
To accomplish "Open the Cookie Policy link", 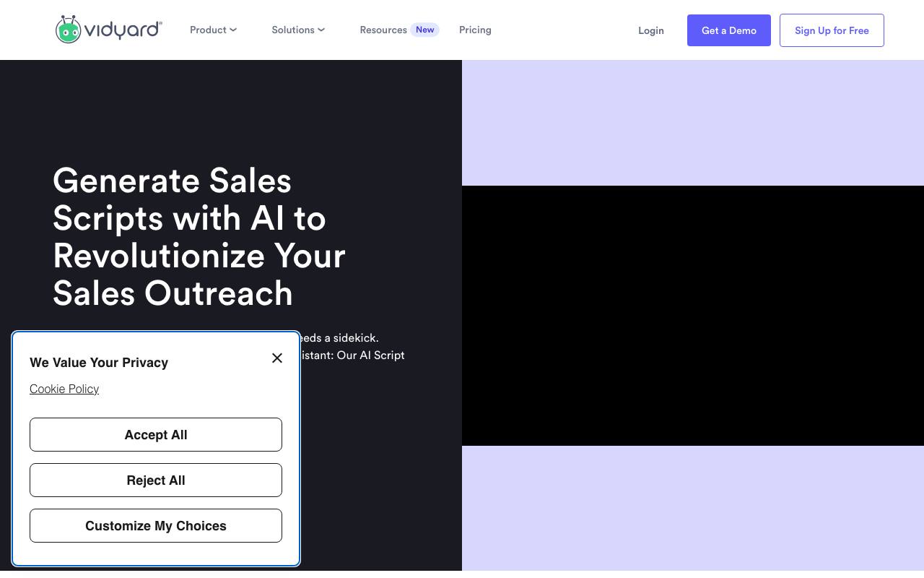I will point(64,389).
